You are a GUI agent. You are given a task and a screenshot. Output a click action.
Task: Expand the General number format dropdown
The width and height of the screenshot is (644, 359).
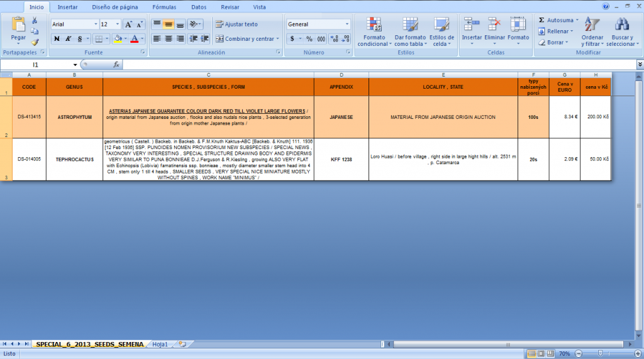(347, 25)
